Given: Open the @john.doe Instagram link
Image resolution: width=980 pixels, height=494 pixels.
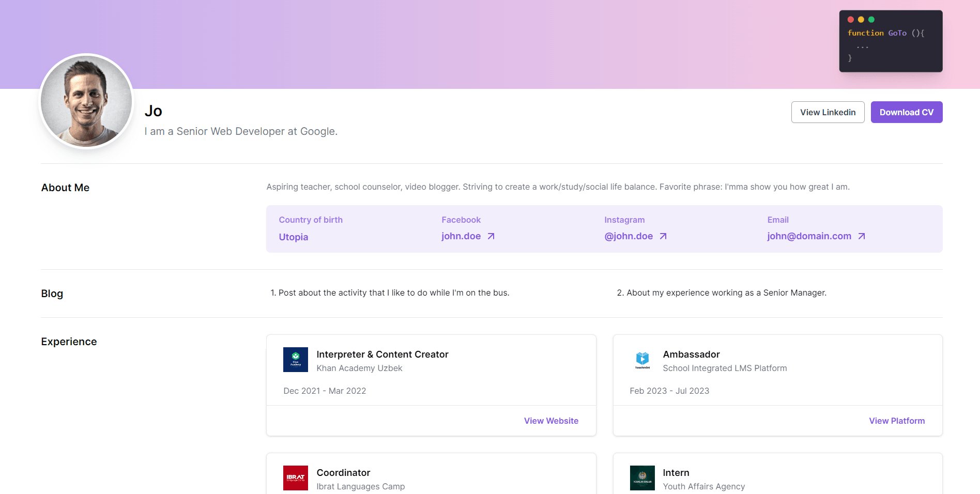Looking at the screenshot, I should (x=629, y=236).
